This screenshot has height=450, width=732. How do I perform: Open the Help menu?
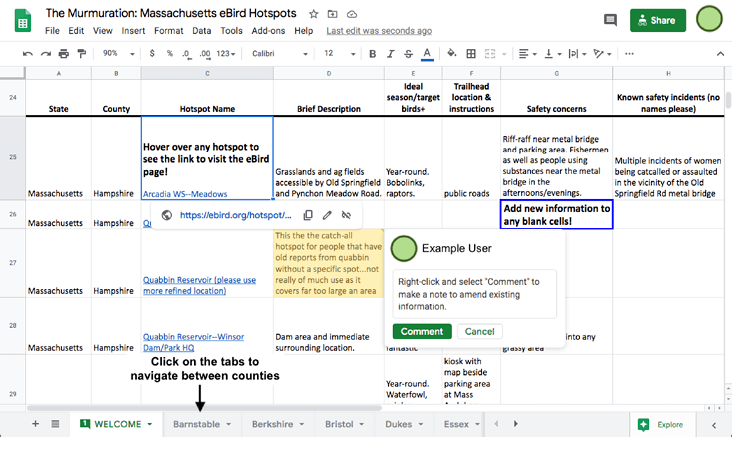tap(303, 31)
